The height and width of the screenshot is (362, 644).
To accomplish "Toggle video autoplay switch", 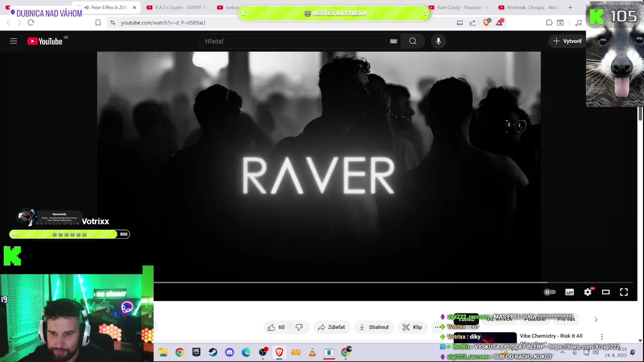I will [x=549, y=292].
